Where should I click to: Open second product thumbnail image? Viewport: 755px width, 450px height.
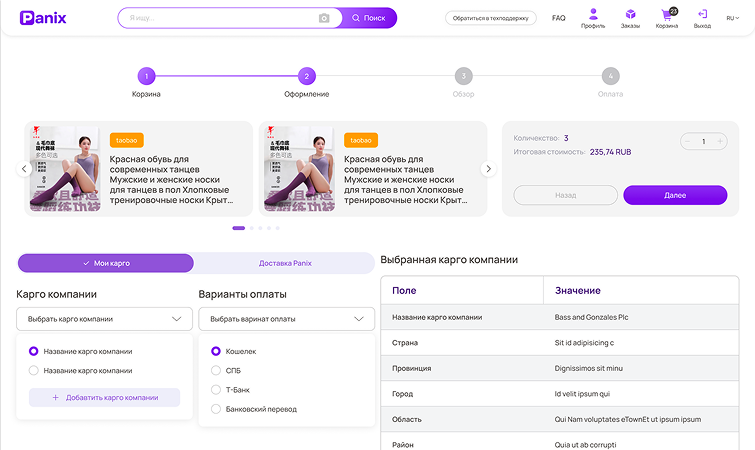pos(299,168)
